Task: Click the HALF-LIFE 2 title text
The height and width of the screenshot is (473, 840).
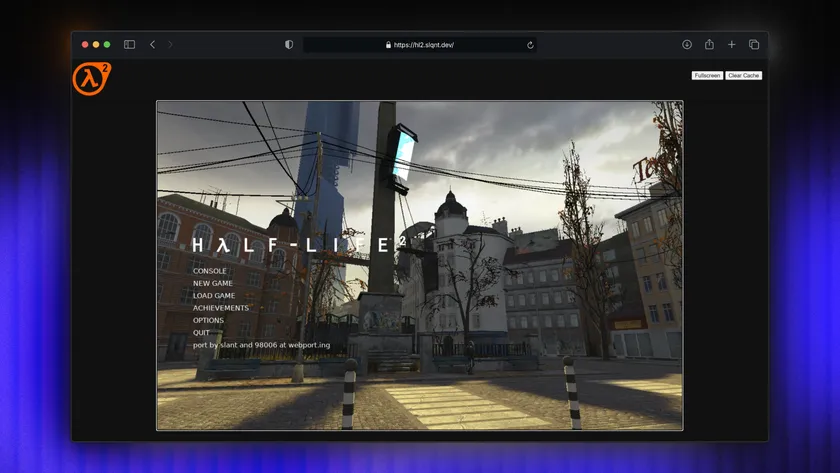Action: 299,245
